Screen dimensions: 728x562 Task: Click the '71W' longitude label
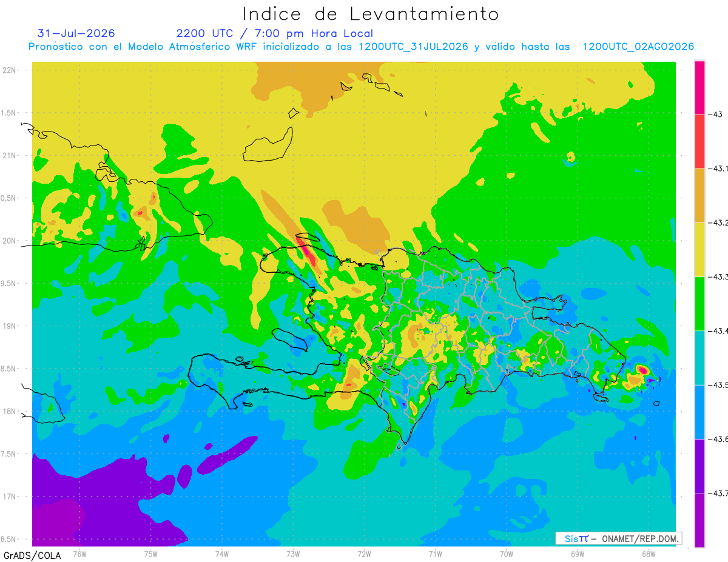tap(435, 554)
